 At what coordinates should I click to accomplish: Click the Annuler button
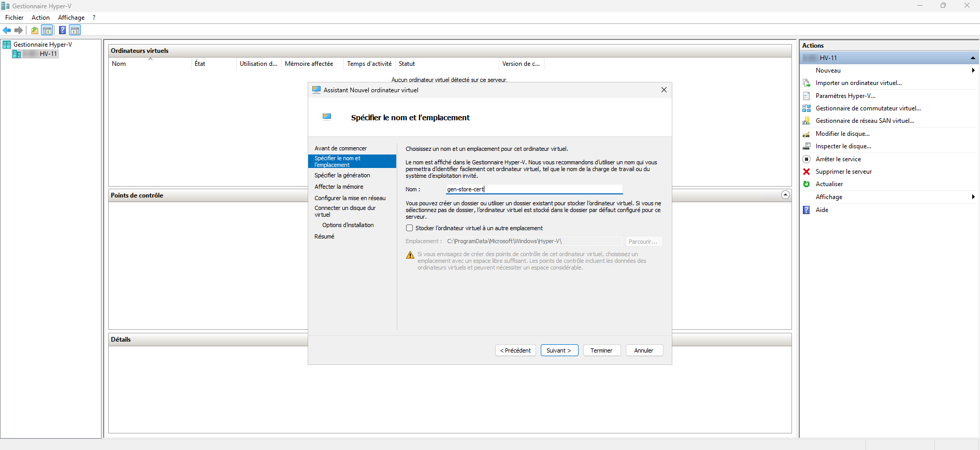[644, 350]
